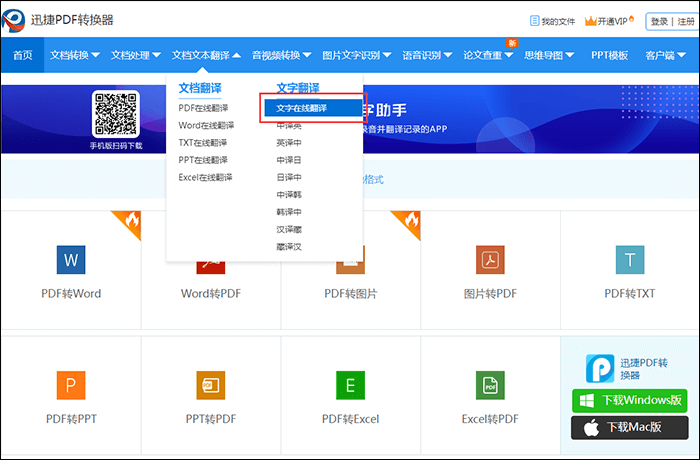Click the PDF转图片 label
The height and width of the screenshot is (460, 700).
click(350, 293)
